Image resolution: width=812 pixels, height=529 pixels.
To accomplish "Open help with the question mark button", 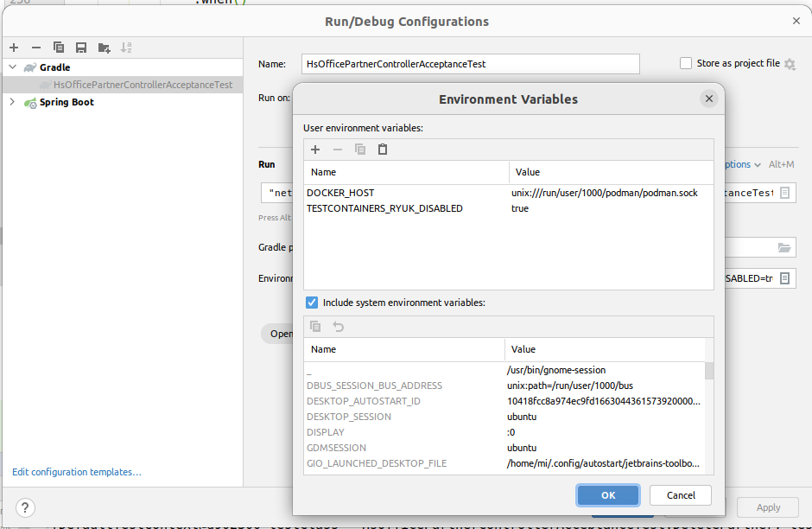I will pyautogui.click(x=25, y=507).
